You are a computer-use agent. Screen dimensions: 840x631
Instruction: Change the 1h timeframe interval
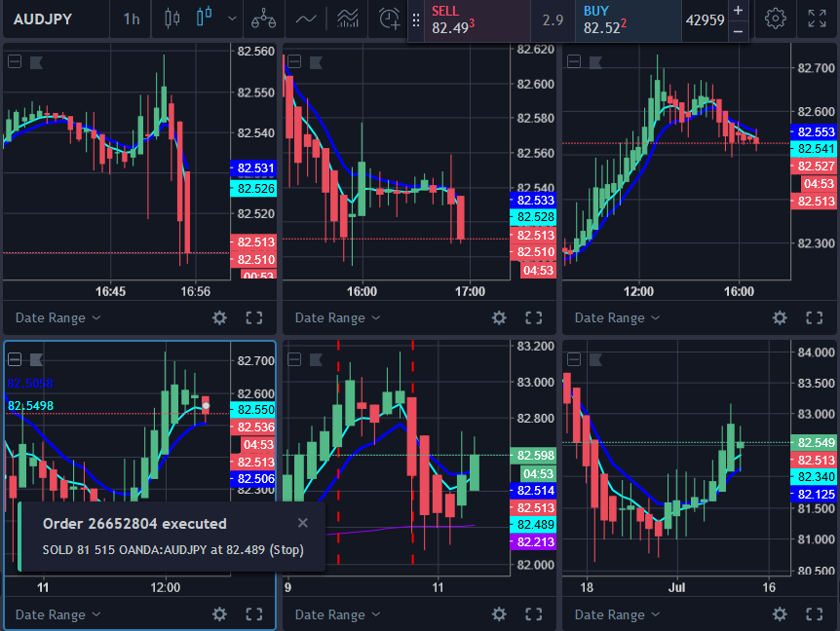[131, 19]
